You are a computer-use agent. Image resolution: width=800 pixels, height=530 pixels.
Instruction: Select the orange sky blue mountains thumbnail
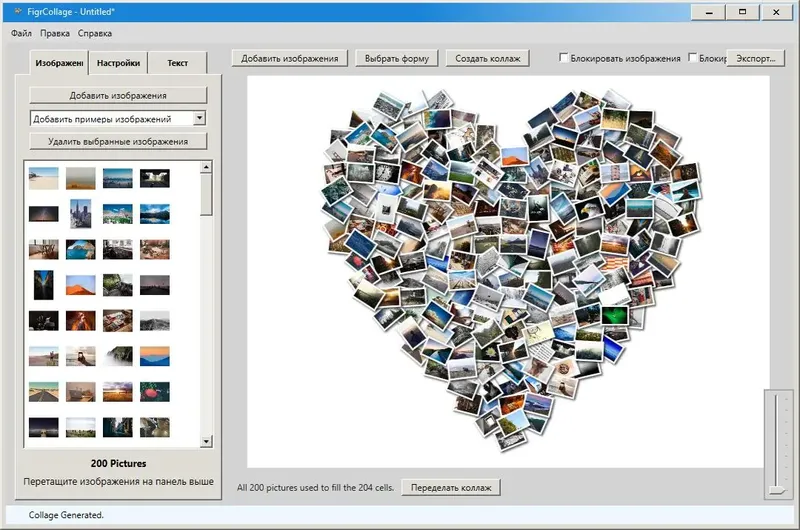pos(155,356)
